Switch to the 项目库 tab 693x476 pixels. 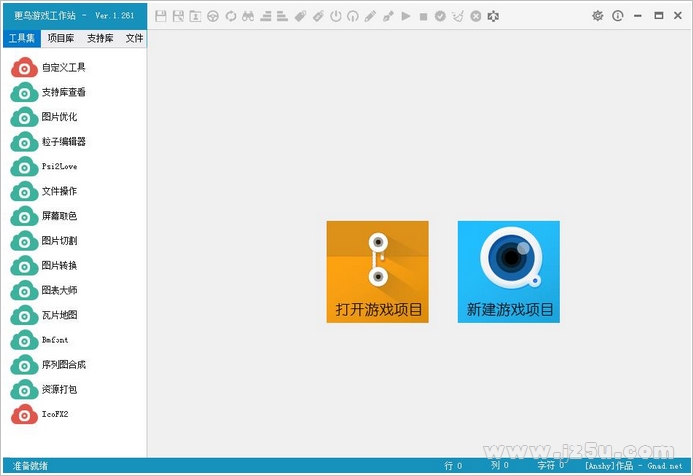(x=61, y=38)
